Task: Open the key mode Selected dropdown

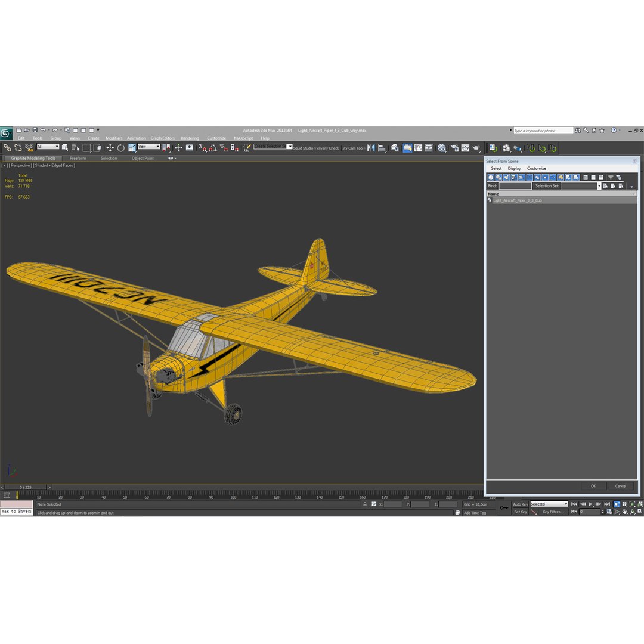Action: 549,504
